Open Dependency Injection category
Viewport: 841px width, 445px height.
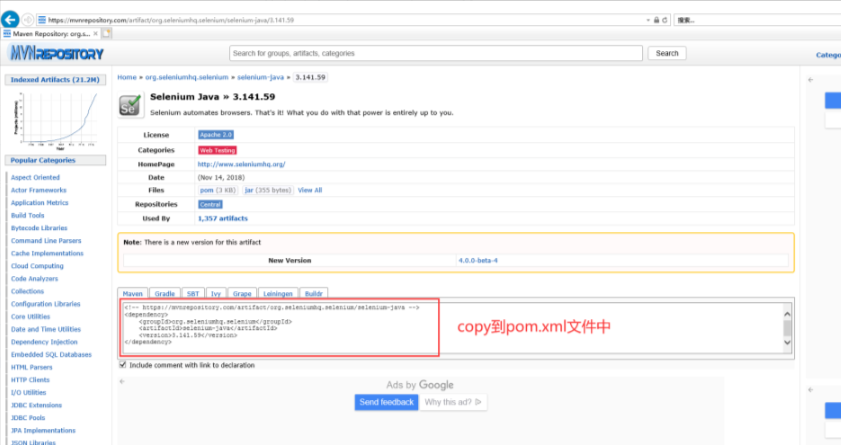point(44,342)
